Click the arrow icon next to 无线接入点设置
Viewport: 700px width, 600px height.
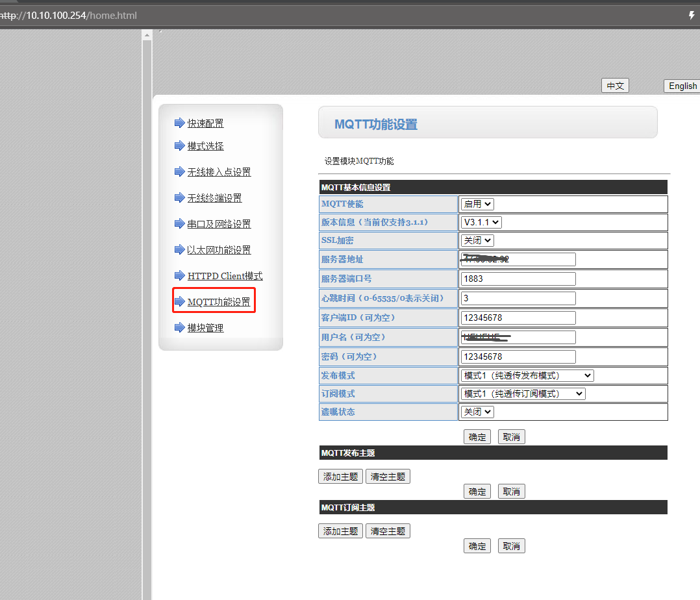click(179, 172)
